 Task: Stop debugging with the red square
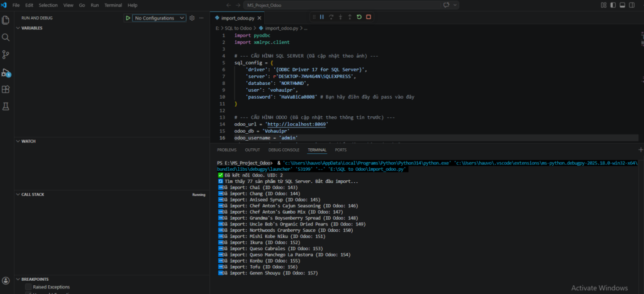pos(369,18)
